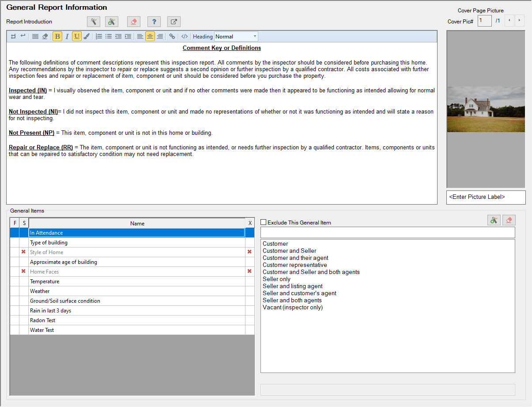This screenshot has height=407, width=532.
Task: Select the Radon Test general item row
Action: (x=137, y=320)
